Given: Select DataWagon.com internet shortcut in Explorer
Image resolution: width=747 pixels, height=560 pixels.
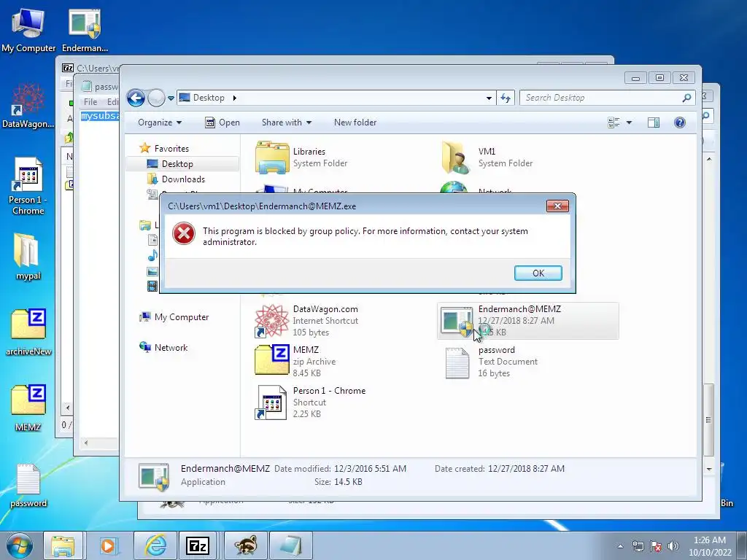Looking at the screenshot, I should [x=307, y=321].
